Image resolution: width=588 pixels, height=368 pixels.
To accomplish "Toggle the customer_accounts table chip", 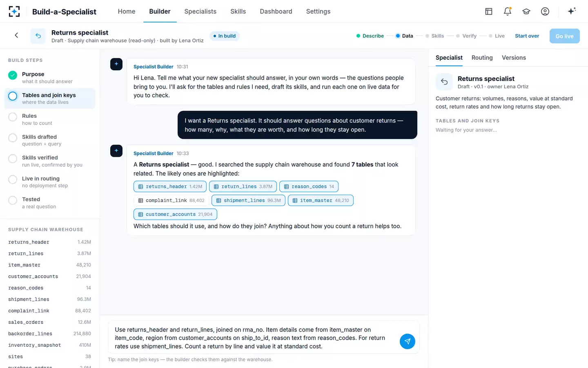I will [x=175, y=214].
